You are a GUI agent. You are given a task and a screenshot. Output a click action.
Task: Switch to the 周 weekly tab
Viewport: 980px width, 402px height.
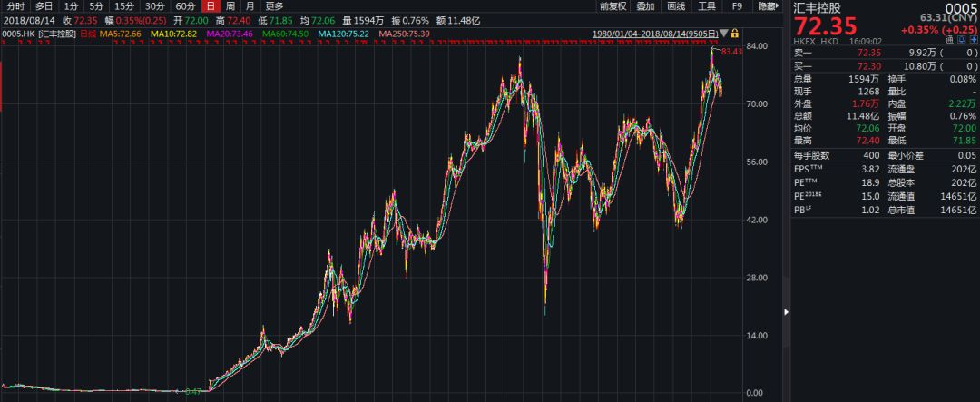pos(230,6)
